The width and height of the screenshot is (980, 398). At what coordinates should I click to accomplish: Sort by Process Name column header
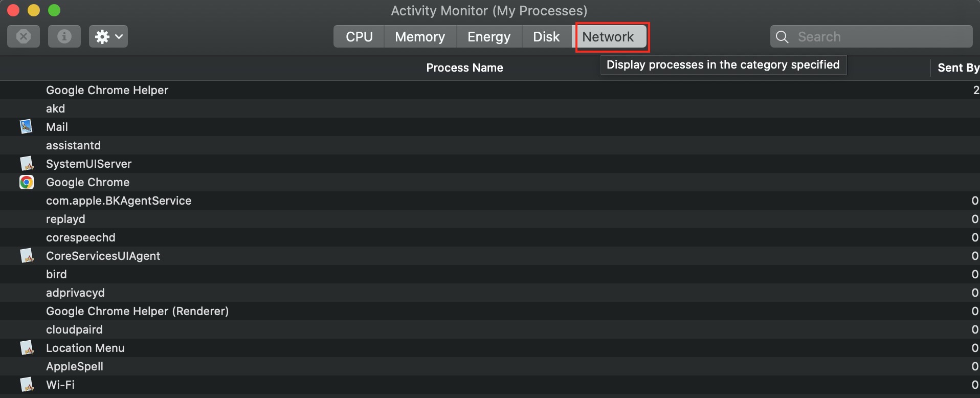[464, 68]
